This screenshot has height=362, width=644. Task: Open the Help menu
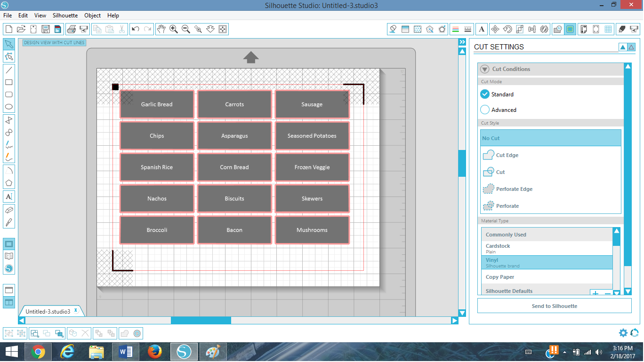coord(113,16)
